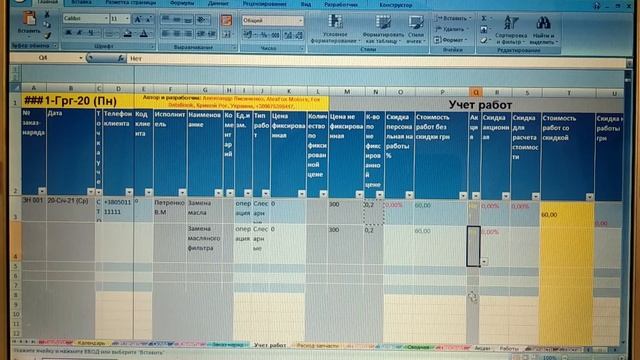640x360 pixels.
Task: Apply percent style format
Action: pos(264,36)
